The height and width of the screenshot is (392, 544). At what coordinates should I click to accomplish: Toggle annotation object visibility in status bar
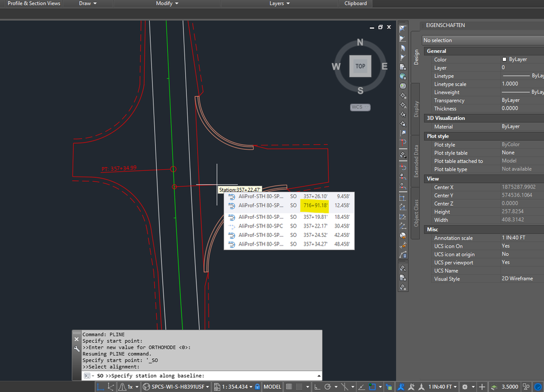pyautogui.click(x=401, y=387)
